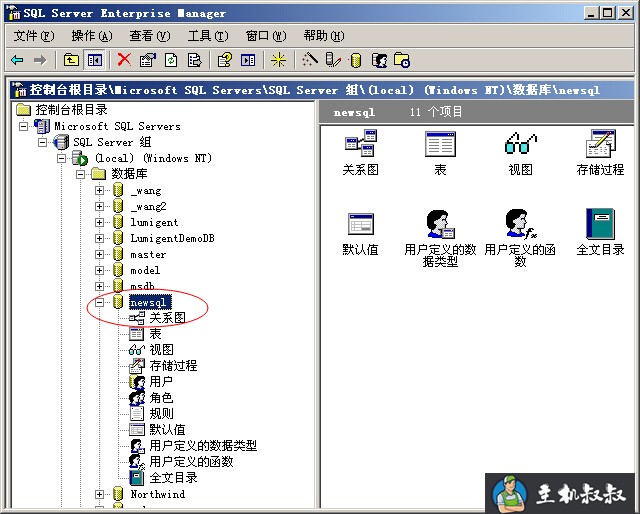This screenshot has width=640, height=514.
Task: Collapse the (local) (Windows NT) server node
Action: pyautogui.click(x=61, y=158)
